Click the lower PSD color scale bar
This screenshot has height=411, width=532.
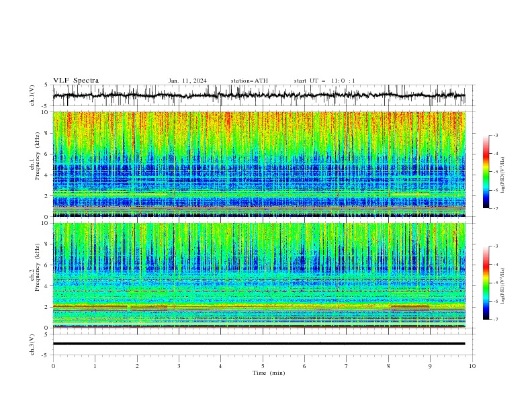486,283
